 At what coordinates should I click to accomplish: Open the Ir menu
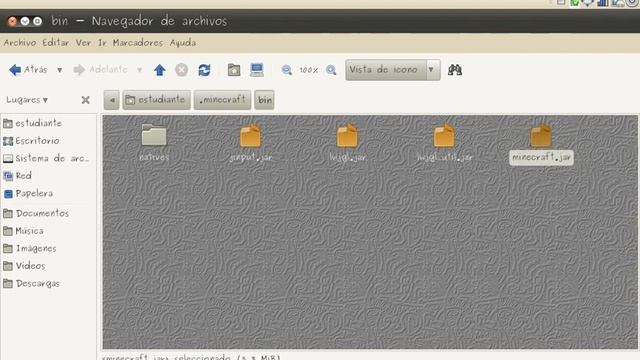[102, 42]
